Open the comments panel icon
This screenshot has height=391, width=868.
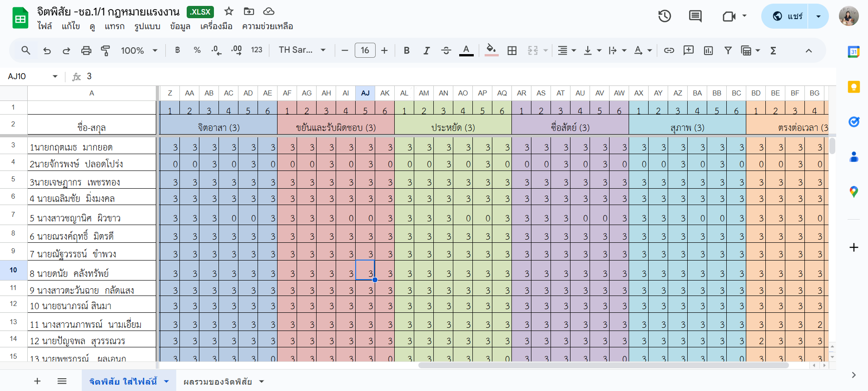pos(695,16)
